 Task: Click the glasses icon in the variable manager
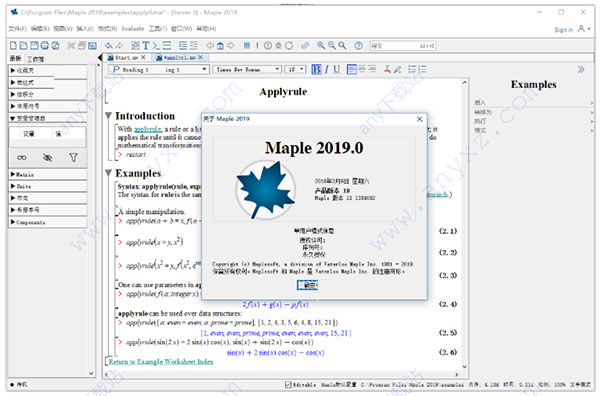(22, 157)
